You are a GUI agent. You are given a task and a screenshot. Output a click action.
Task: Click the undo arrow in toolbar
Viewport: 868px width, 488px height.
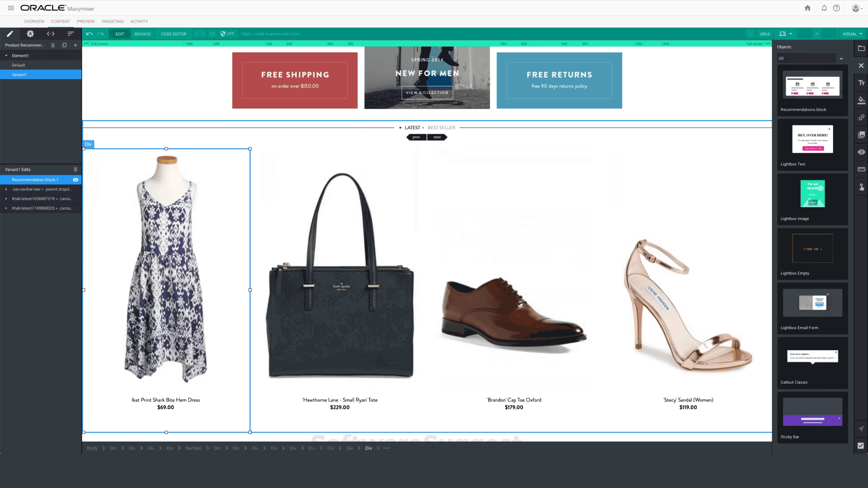point(90,34)
